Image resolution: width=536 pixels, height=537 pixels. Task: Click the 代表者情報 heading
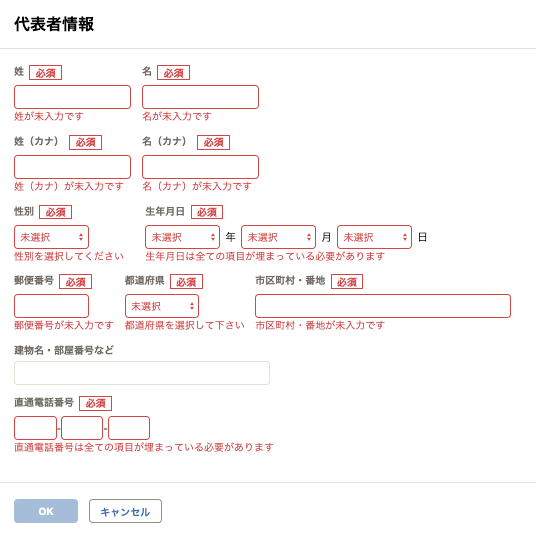(54, 24)
